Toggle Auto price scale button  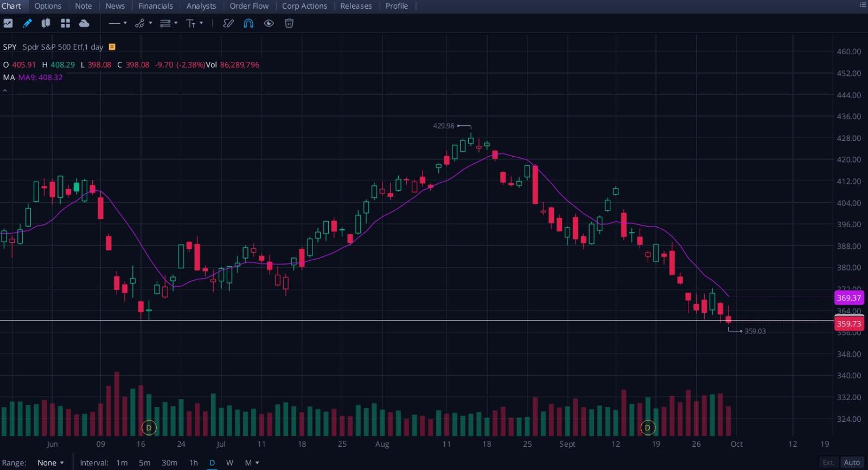[852, 462]
